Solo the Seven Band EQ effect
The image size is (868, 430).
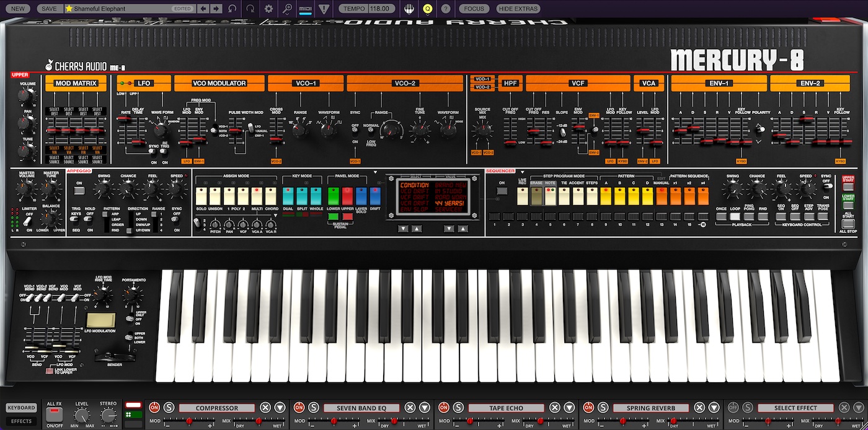314,407
